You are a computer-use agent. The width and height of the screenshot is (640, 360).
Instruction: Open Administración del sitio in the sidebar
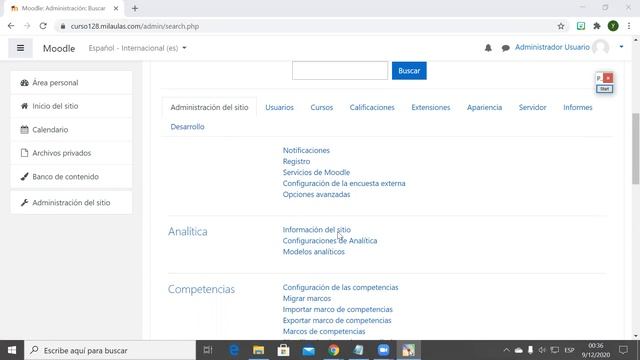pos(71,202)
